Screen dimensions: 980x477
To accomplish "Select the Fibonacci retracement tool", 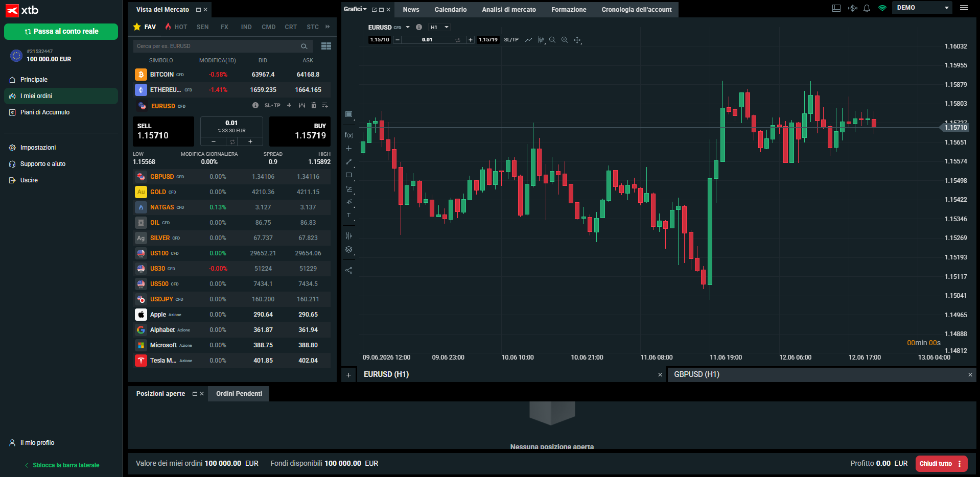I will pyautogui.click(x=349, y=188).
